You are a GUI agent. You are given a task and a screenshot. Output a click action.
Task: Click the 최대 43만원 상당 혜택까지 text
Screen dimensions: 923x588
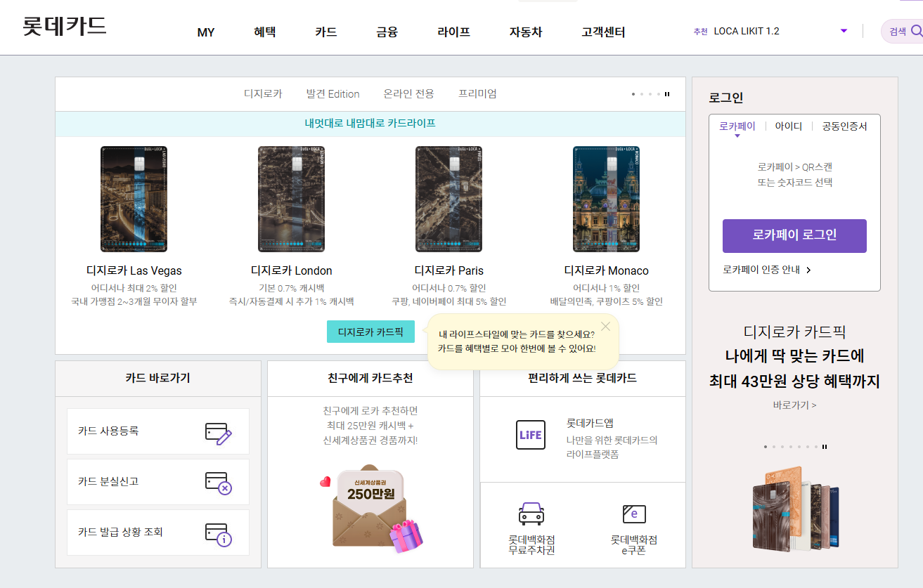pos(794,381)
